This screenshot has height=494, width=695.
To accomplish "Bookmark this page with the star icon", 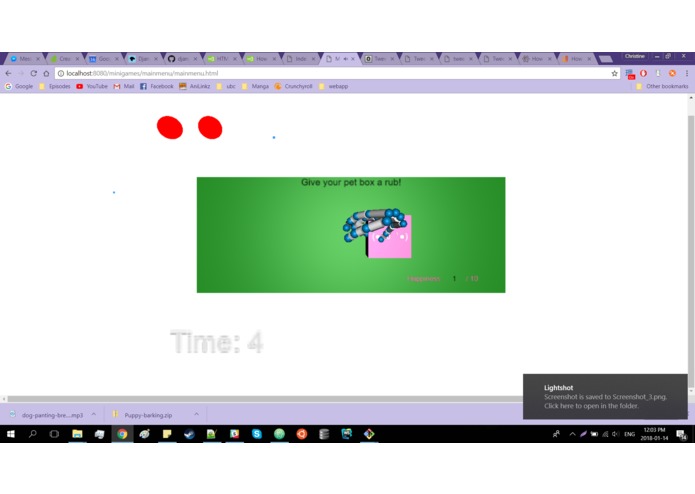I will click(x=614, y=74).
